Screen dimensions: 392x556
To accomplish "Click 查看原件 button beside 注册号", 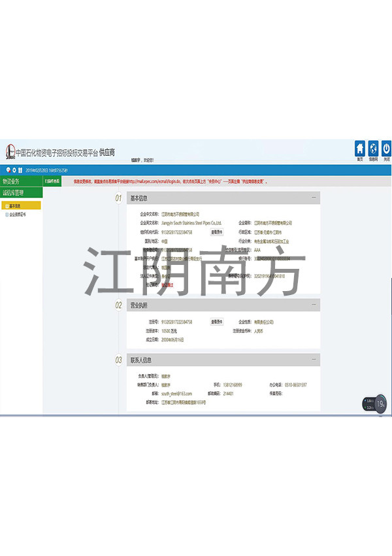I will point(216,322).
